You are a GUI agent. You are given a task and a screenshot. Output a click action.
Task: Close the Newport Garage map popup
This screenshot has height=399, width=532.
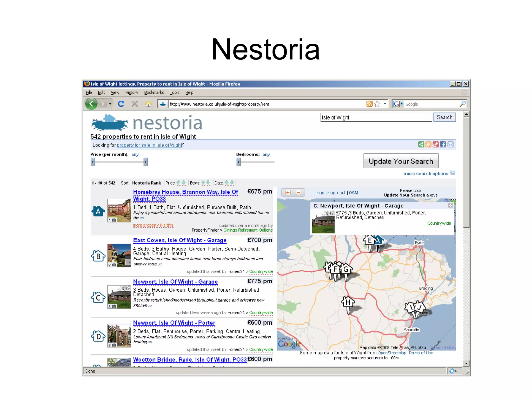tap(450, 206)
